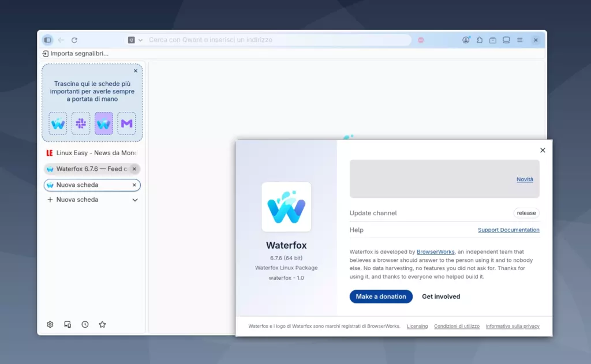Expand the new tab chevron dropdown

(x=135, y=200)
